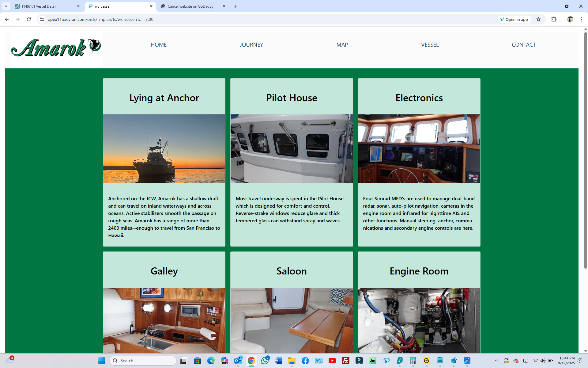This screenshot has height=368, width=588.
Task: Click the Windows taskbar Search box
Action: click(x=143, y=361)
